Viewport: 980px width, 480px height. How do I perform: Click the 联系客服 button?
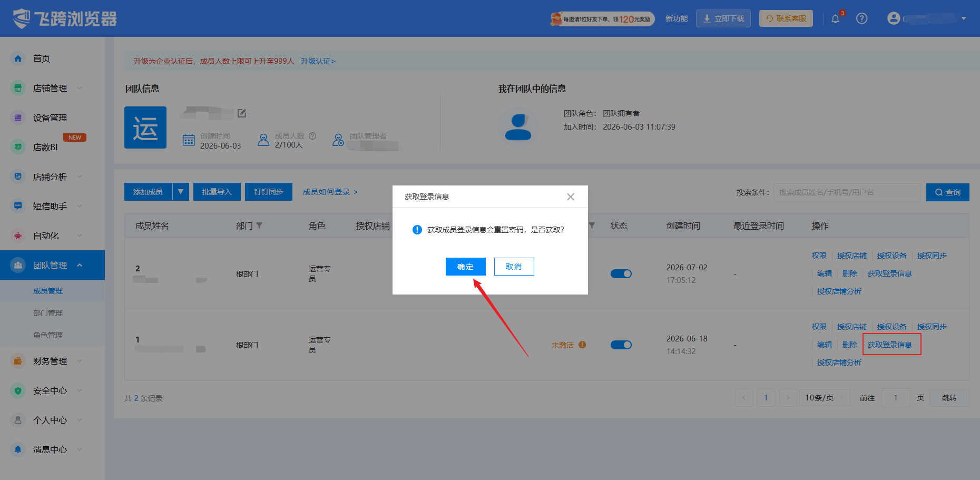tap(786, 18)
